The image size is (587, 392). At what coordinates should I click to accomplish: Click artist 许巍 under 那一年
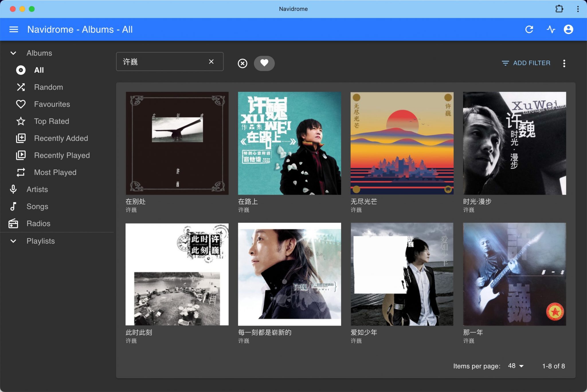(469, 341)
